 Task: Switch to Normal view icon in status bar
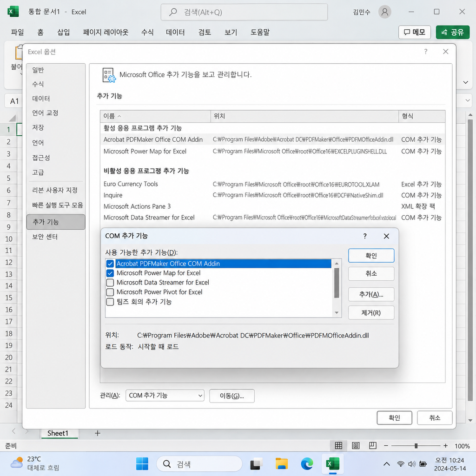338,446
